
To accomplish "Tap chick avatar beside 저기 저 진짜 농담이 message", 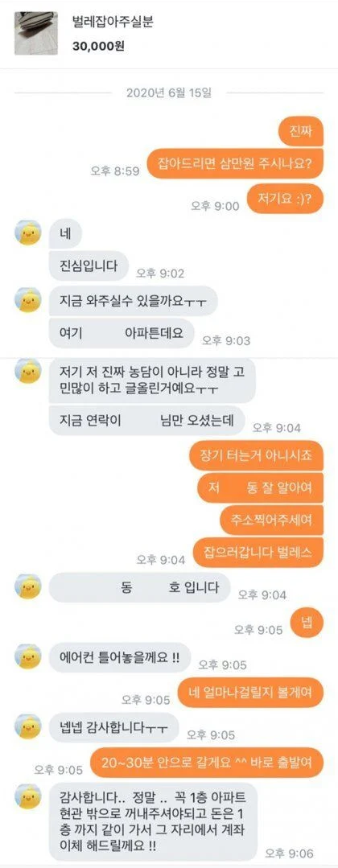I will 27,372.
